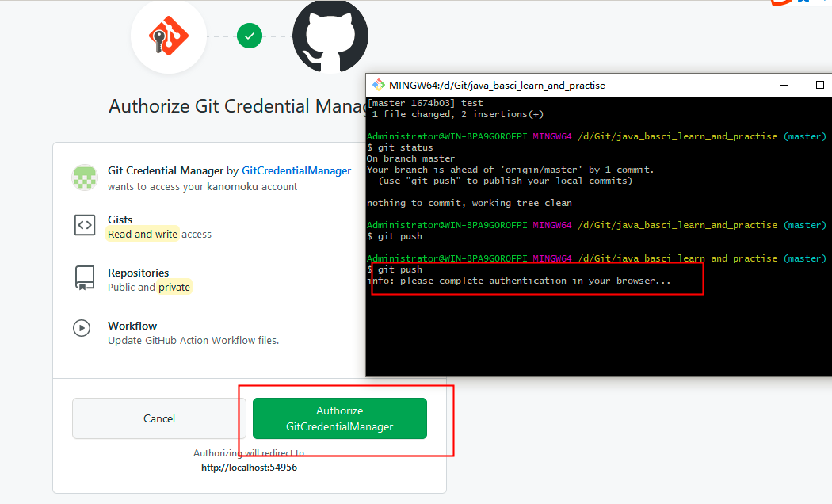This screenshot has width=832, height=504.
Task: Click the Repositories book icon
Action: coord(85,278)
